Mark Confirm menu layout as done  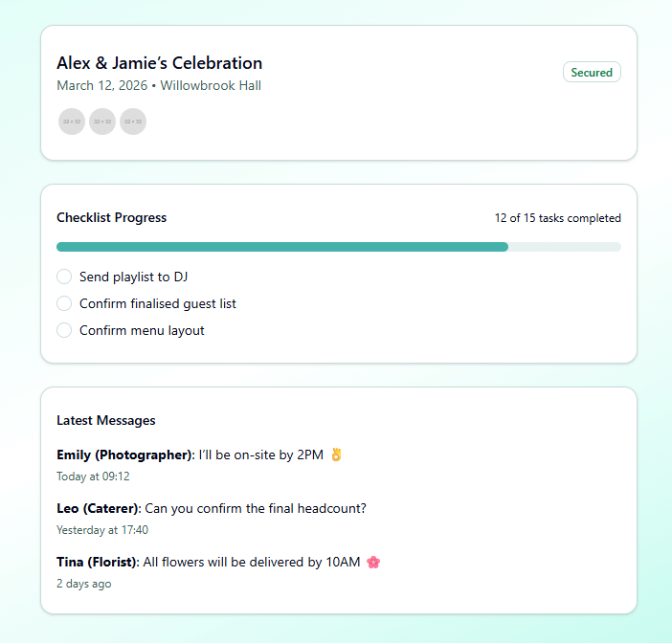pyautogui.click(x=64, y=330)
